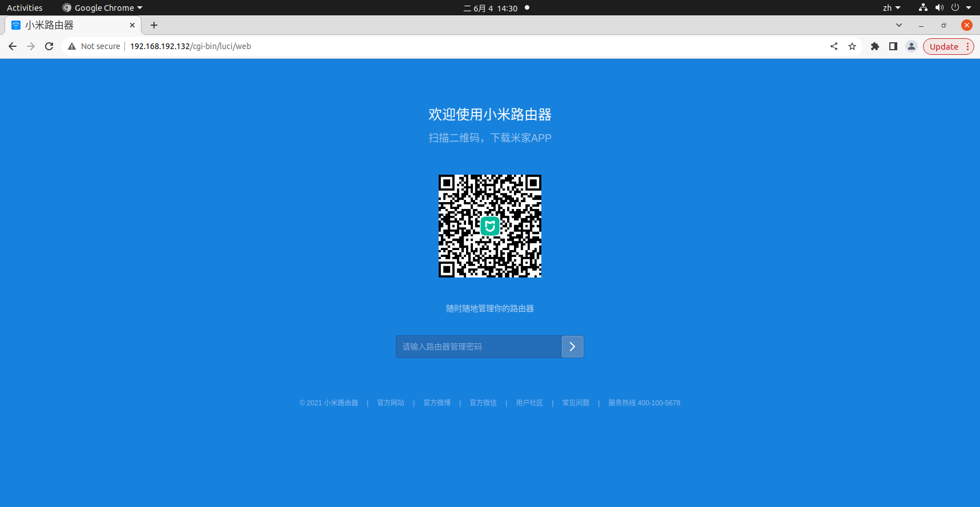The image size is (980, 507).
Task: Open the 官方网站 footer link
Action: click(x=391, y=403)
